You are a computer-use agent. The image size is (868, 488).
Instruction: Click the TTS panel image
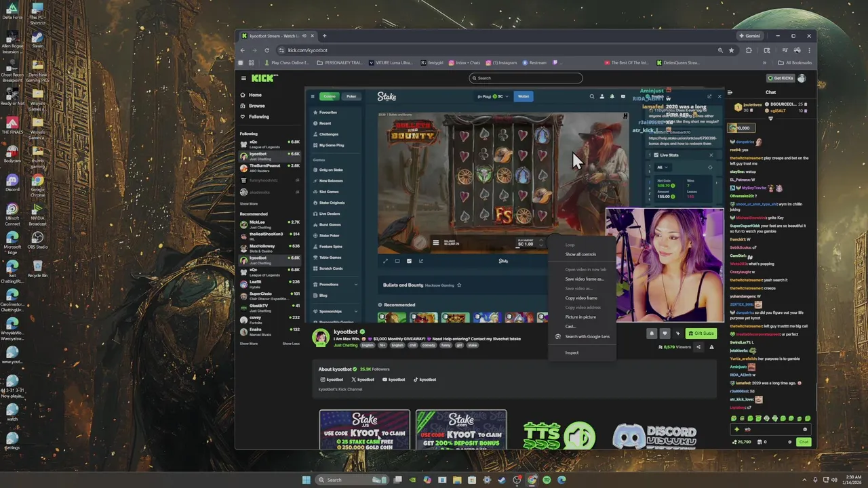tap(559, 435)
